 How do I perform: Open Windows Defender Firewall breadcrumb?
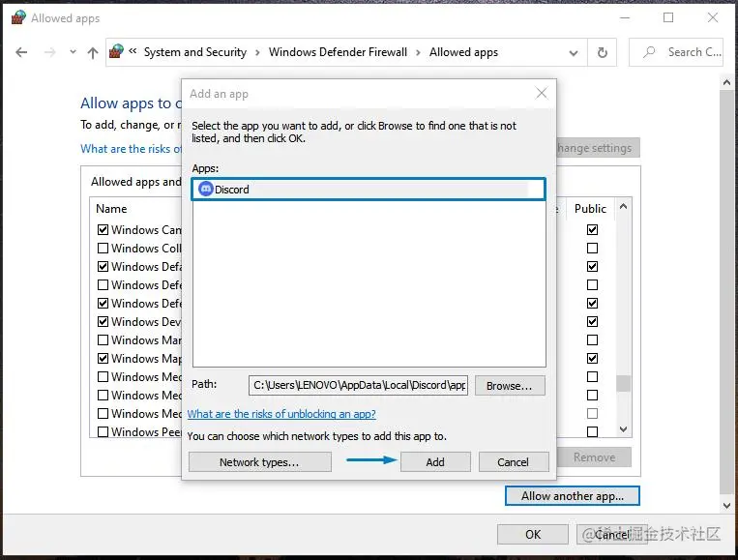click(338, 52)
